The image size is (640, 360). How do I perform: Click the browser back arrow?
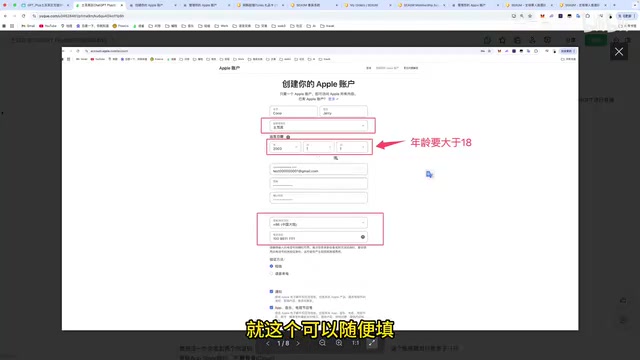point(5,16)
